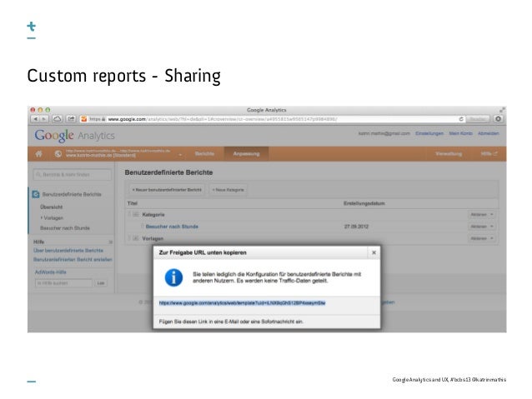532x399 pixels.
Task: Open the property selector dropdown arrow
Action: (x=180, y=155)
